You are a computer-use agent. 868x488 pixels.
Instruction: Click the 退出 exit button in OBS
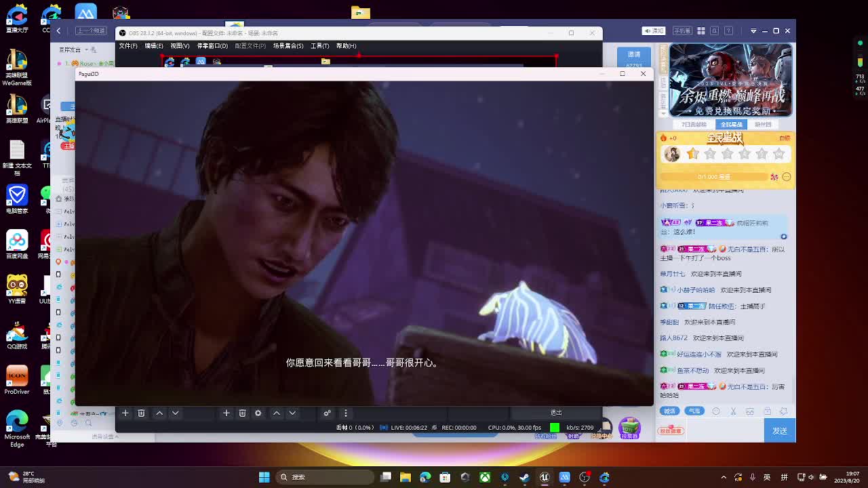tap(556, 413)
